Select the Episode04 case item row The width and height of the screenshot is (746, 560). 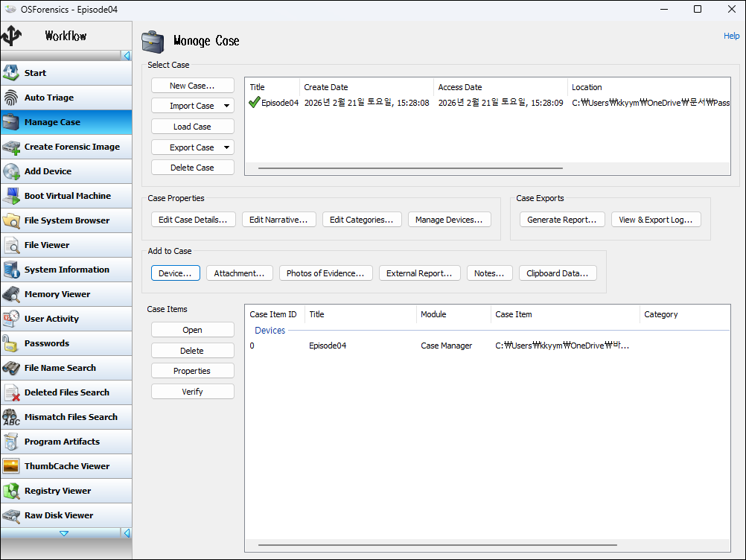[x=487, y=346]
